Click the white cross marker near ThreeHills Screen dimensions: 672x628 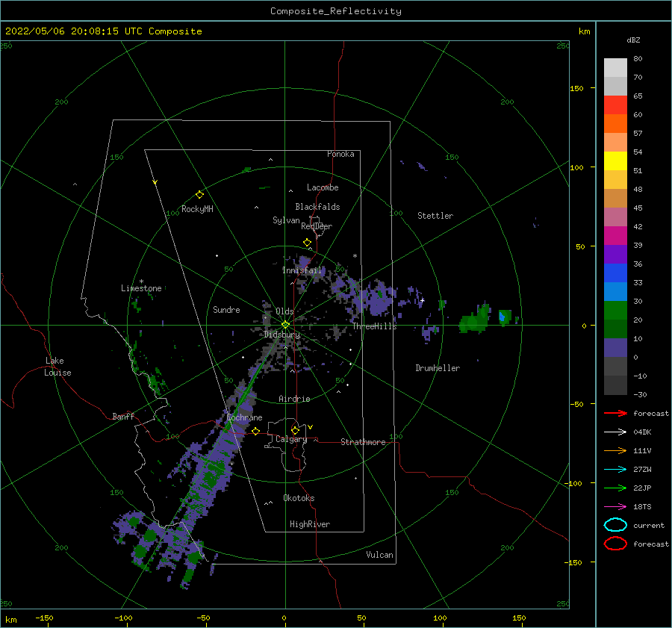point(422,300)
